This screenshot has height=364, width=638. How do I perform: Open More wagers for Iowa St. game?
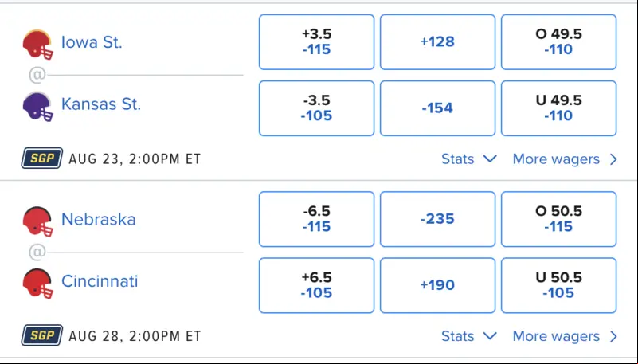point(565,159)
